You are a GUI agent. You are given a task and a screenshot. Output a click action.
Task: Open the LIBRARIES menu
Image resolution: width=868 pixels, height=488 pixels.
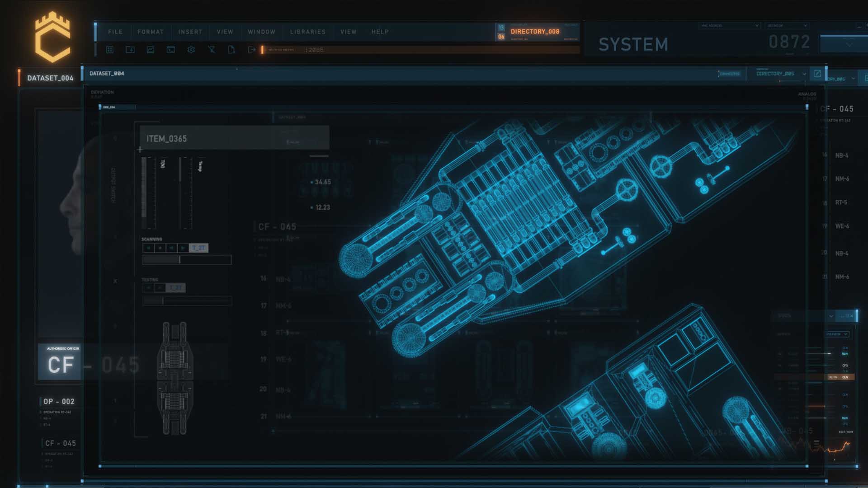(307, 32)
